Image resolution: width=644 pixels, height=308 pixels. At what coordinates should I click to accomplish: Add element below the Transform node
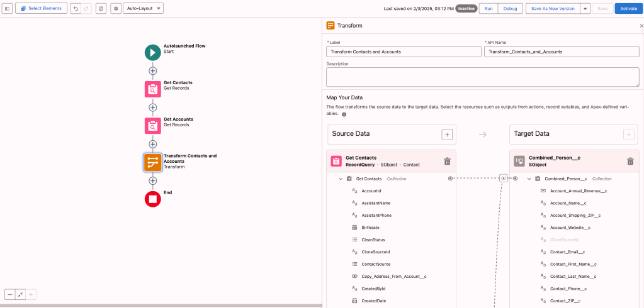click(153, 180)
